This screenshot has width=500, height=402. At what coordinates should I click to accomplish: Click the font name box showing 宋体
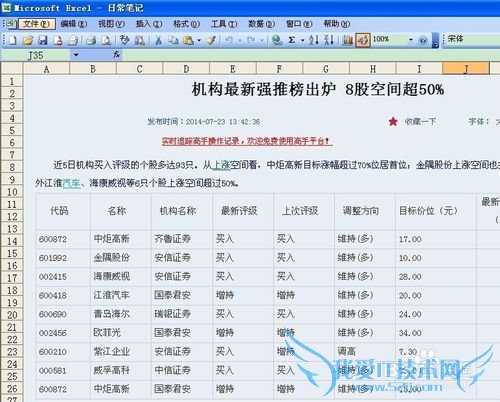(472, 39)
